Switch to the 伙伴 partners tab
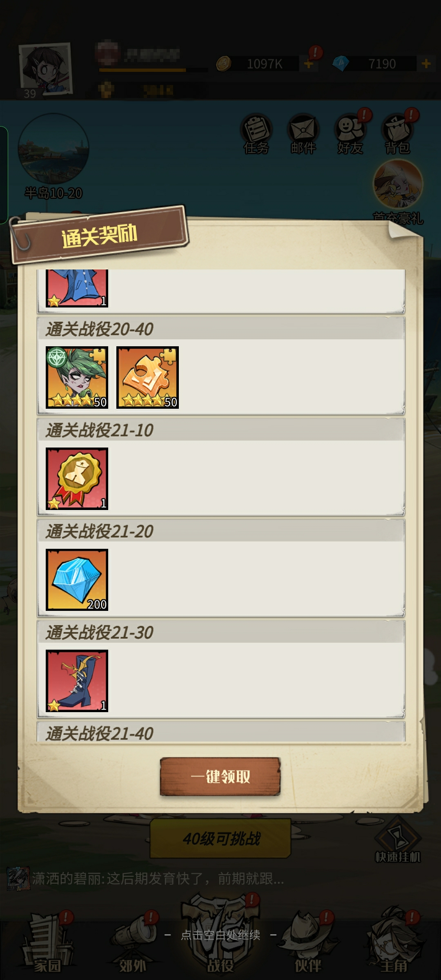The image size is (441, 980). pos(308,943)
